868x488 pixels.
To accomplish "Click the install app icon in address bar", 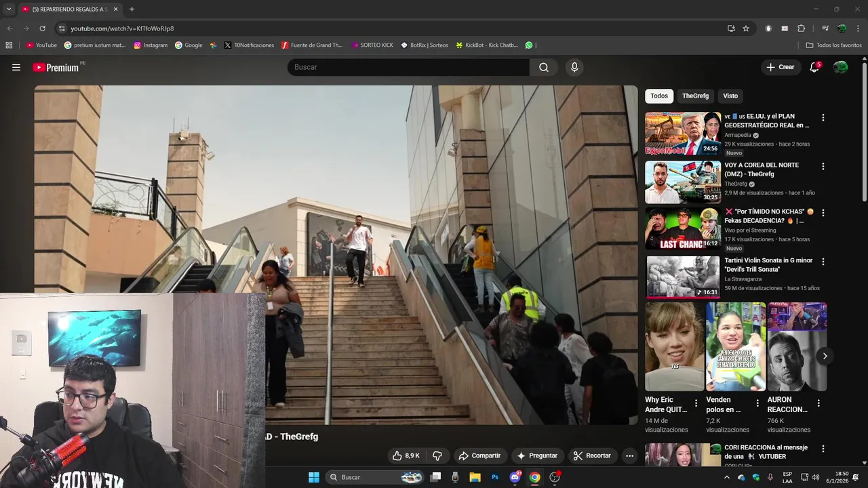I will 731,28.
